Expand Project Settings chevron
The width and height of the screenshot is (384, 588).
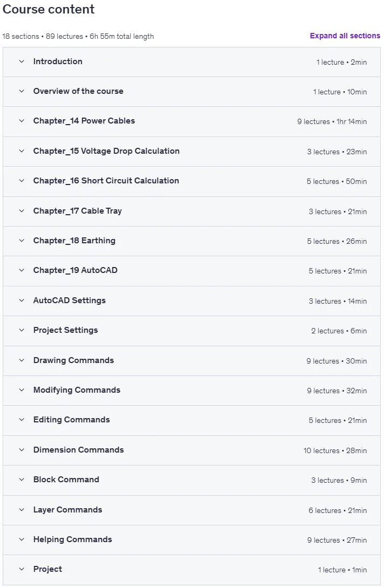pos(22,330)
